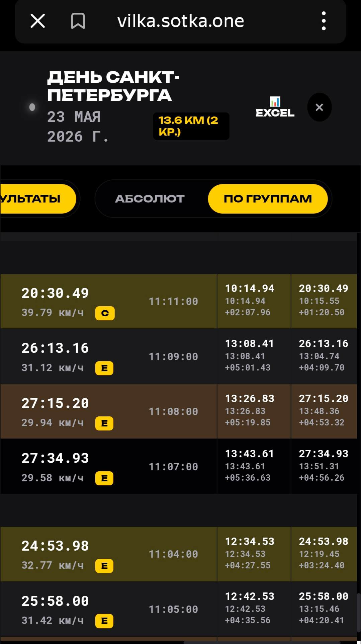
Task: Bookmark this page with the bookmark icon
Action: tap(78, 21)
